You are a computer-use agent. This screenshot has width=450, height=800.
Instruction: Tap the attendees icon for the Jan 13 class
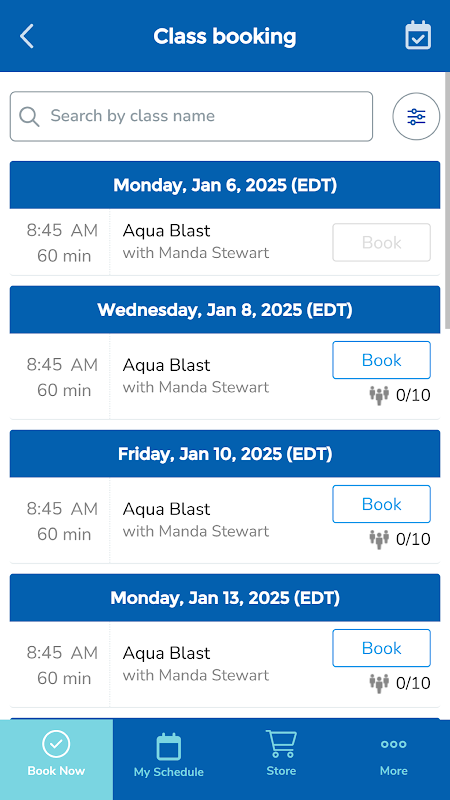coord(379,683)
